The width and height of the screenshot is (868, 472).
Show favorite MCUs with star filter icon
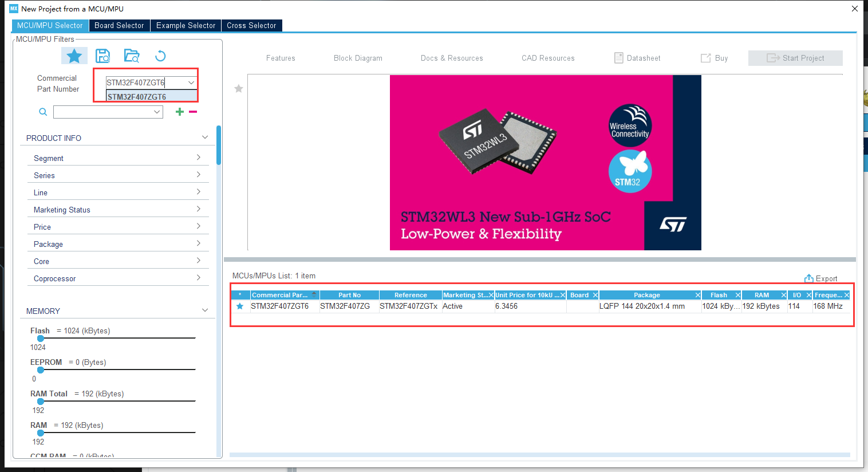(74, 56)
